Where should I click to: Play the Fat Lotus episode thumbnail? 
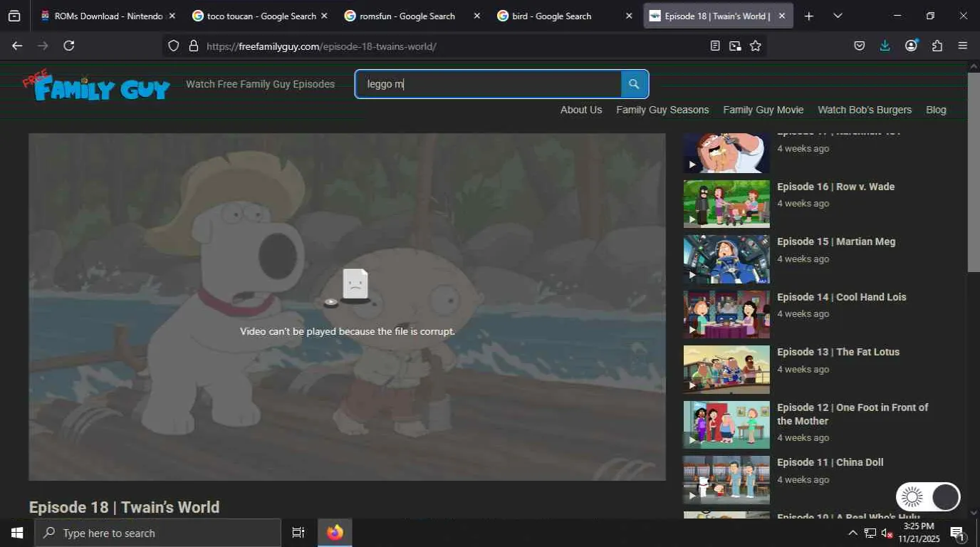coord(726,370)
